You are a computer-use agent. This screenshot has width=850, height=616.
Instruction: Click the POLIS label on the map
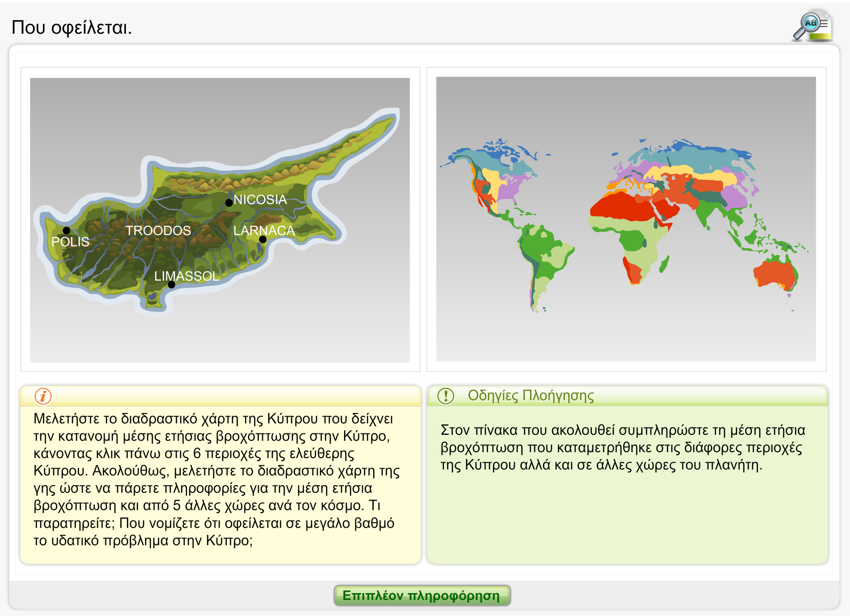pyautogui.click(x=70, y=241)
